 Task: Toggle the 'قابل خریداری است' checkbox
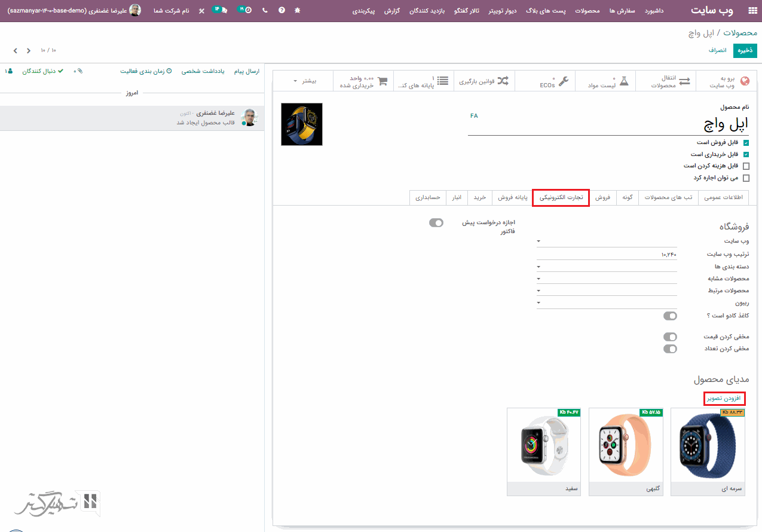[746, 154]
